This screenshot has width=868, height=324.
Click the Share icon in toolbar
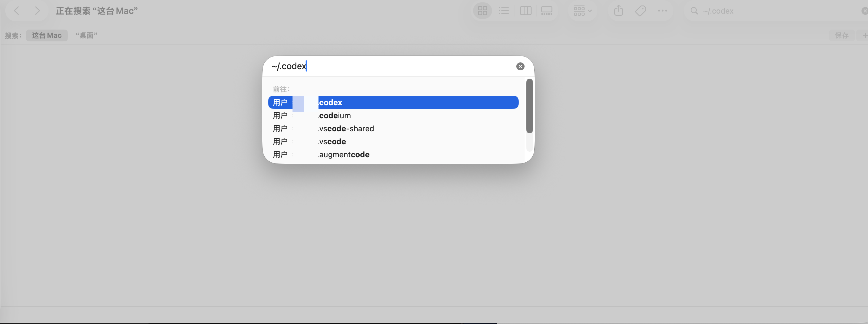point(618,11)
